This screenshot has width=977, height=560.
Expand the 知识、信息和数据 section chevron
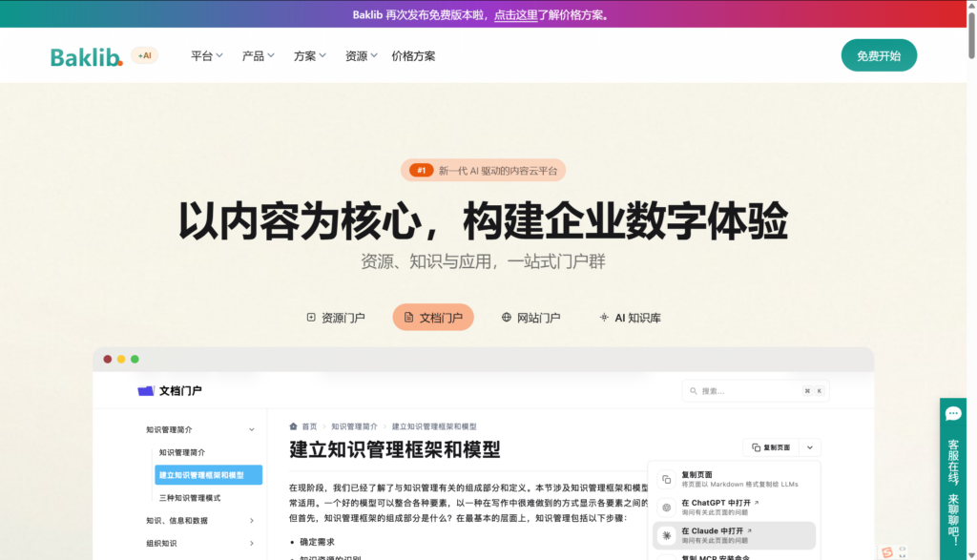click(252, 521)
